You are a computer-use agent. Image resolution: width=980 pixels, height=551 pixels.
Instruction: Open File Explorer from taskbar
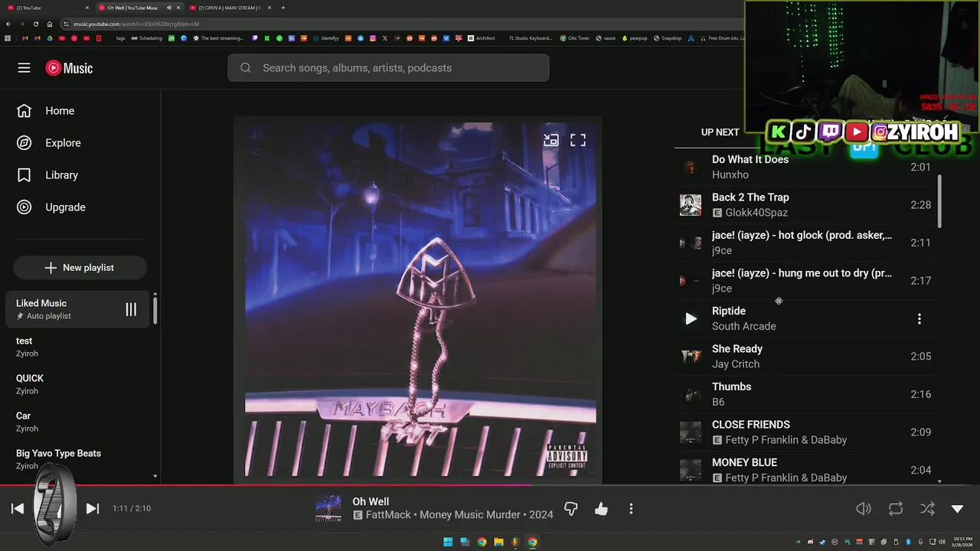[x=498, y=542]
